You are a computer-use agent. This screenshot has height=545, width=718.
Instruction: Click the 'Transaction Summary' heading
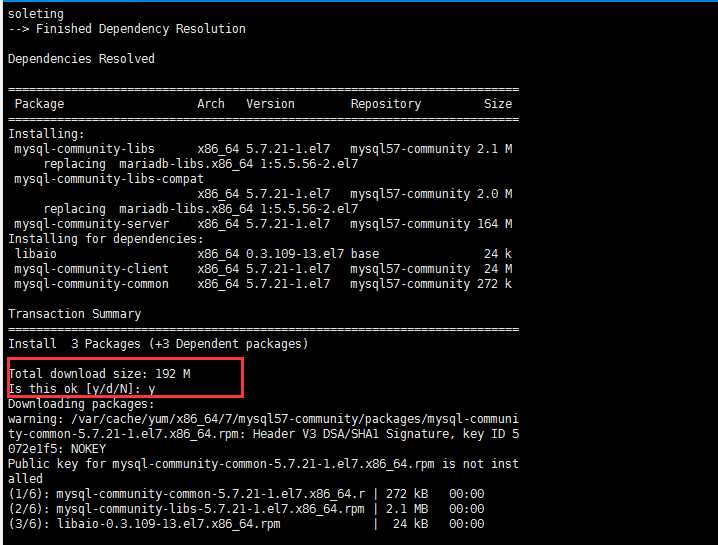(x=75, y=314)
